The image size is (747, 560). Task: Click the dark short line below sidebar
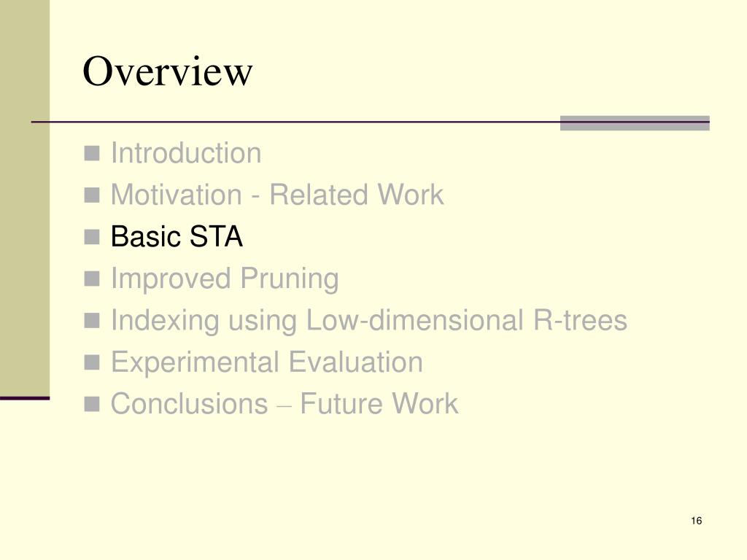(25, 398)
